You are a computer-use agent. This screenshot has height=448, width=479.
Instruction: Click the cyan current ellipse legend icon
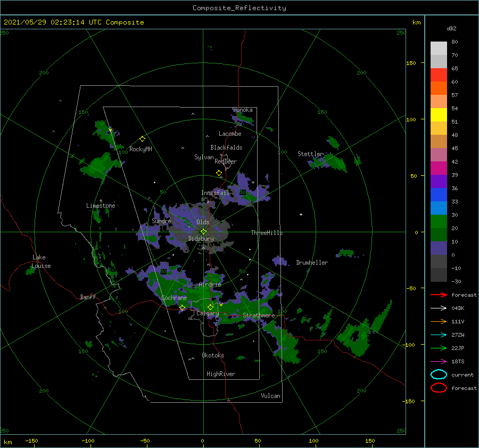[x=439, y=374]
